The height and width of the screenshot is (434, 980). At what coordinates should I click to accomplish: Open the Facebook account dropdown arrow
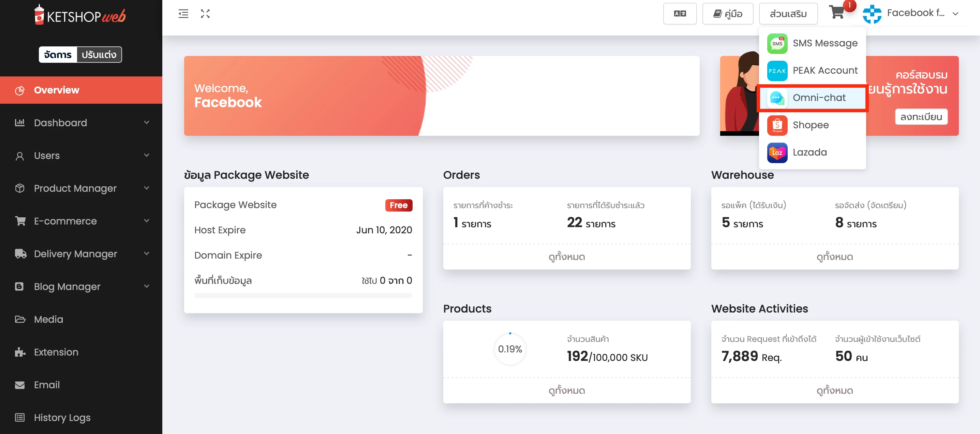pyautogui.click(x=955, y=14)
